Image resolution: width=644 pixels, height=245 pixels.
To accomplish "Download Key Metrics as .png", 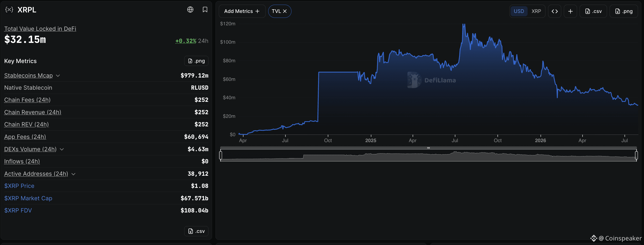I will coord(196,61).
